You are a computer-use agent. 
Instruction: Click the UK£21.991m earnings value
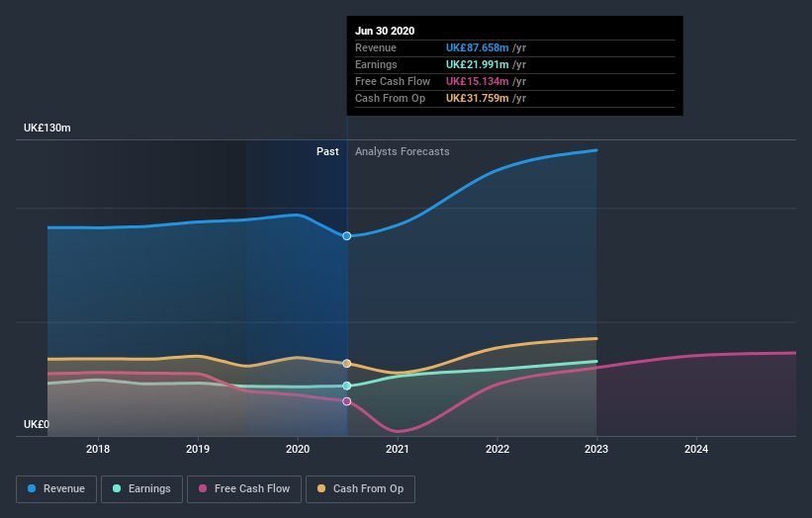[478, 64]
